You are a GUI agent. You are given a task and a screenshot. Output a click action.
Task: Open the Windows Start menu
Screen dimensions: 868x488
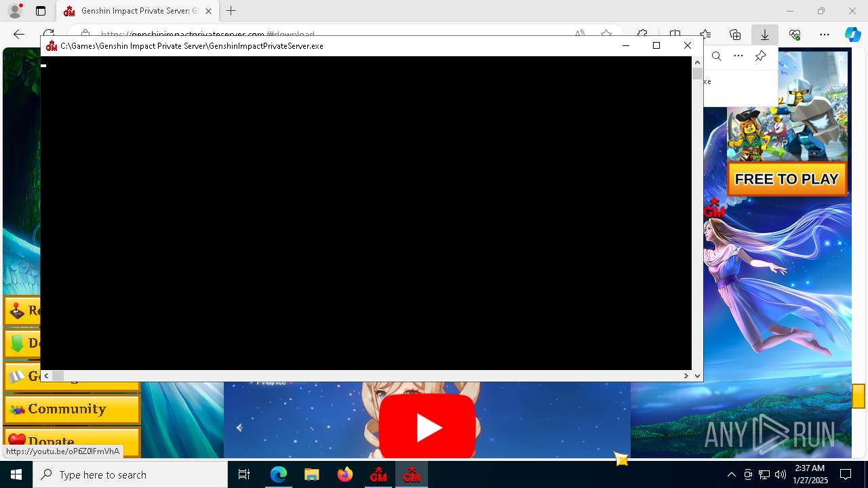tap(16, 474)
